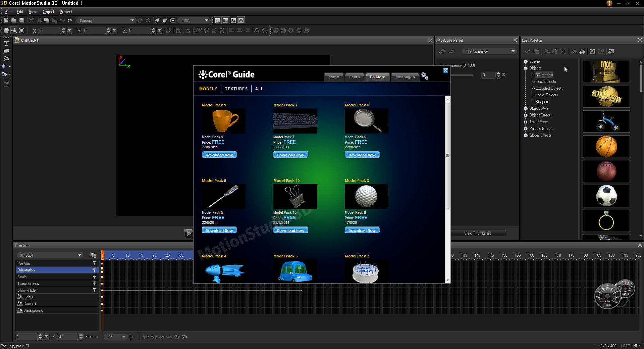The image size is (644, 349).
Task: Select the basketball model thumbnail
Action: (x=606, y=146)
